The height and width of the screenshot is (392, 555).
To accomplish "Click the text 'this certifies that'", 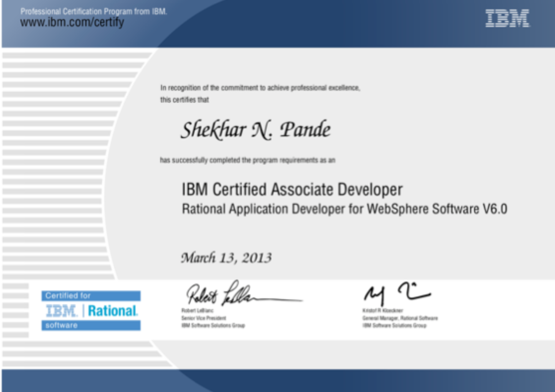I will click(x=185, y=100).
